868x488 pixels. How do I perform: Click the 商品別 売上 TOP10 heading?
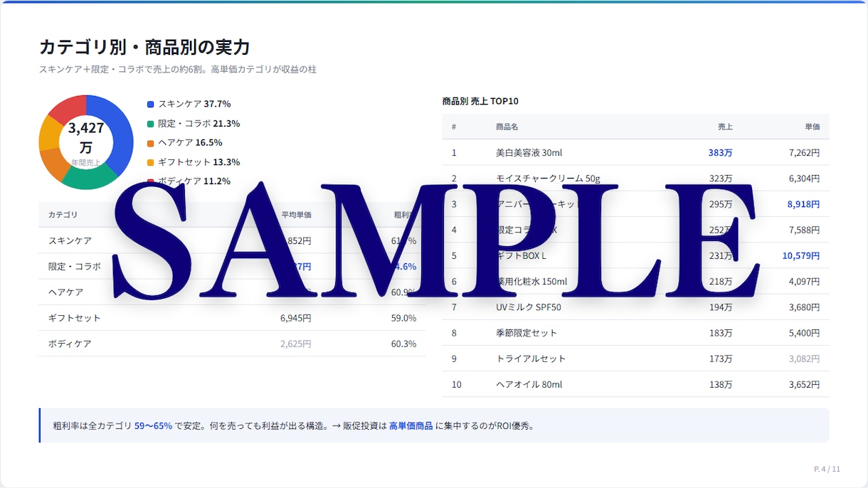480,102
